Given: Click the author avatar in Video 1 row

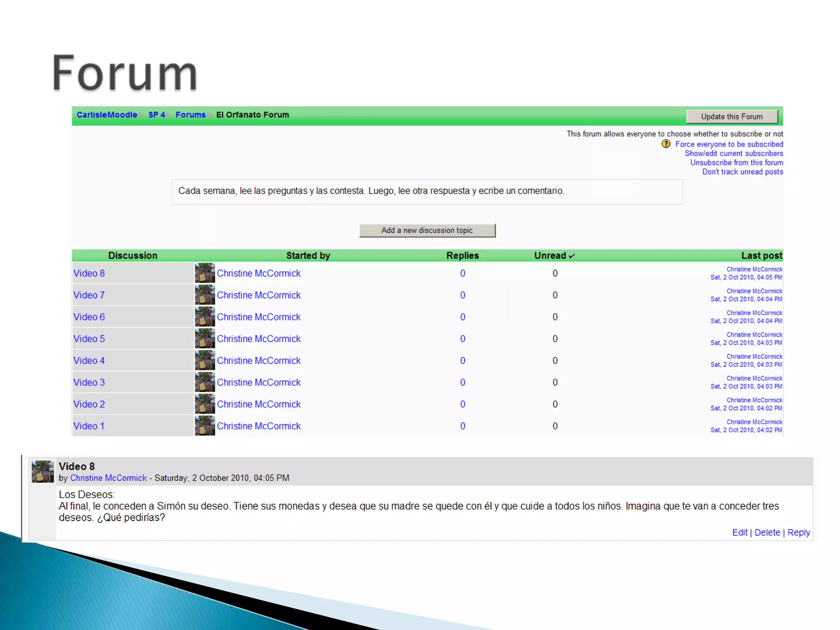Looking at the screenshot, I should pyautogui.click(x=205, y=426).
